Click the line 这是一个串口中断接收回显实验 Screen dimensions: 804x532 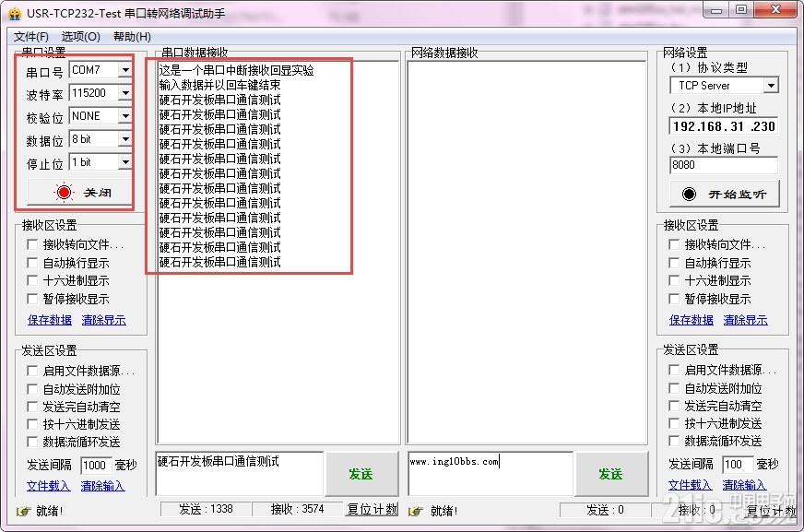[236, 70]
